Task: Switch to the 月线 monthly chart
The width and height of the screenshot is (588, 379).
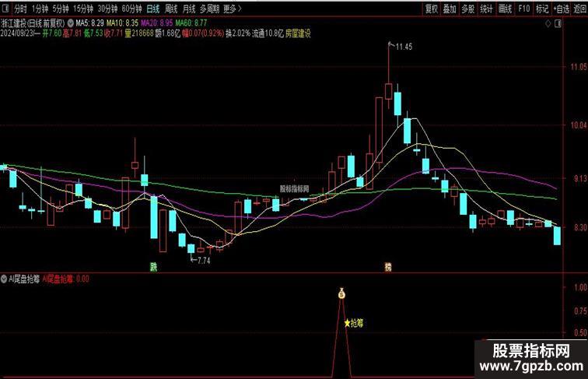Action: point(189,9)
